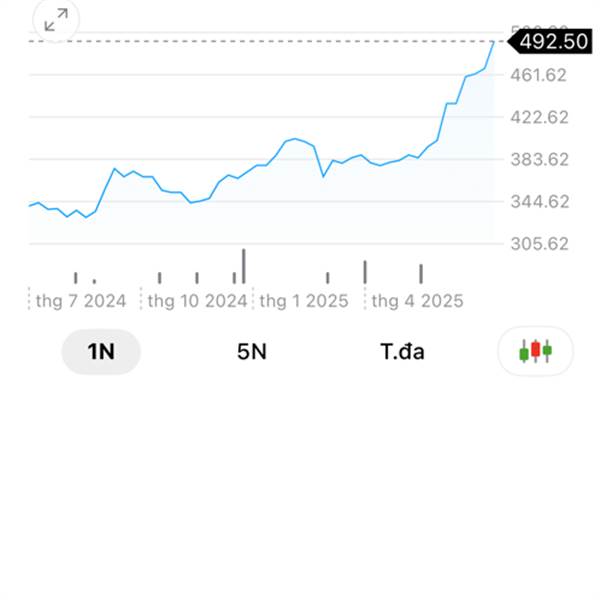Click the 422.62 price axis label
This screenshot has height=600, width=600.
pos(539,117)
